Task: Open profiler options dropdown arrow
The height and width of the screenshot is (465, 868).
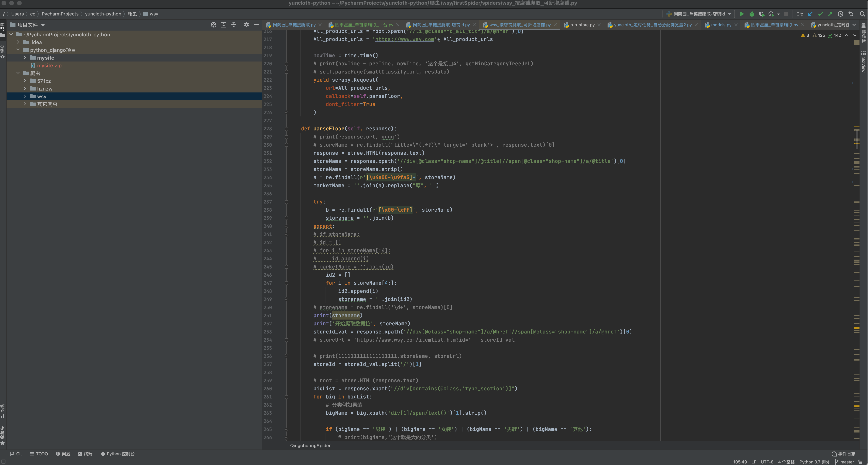Action: click(778, 14)
